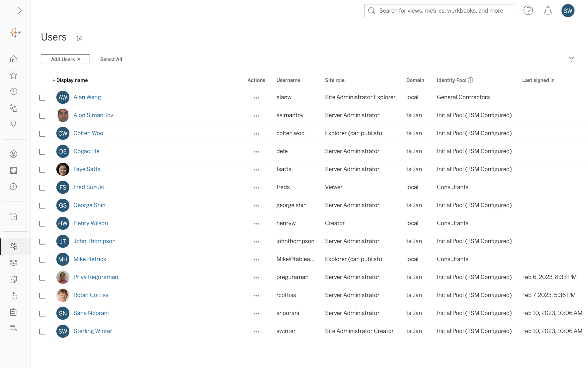
Task: Open the Home icon in the sidebar
Action: 14,59
